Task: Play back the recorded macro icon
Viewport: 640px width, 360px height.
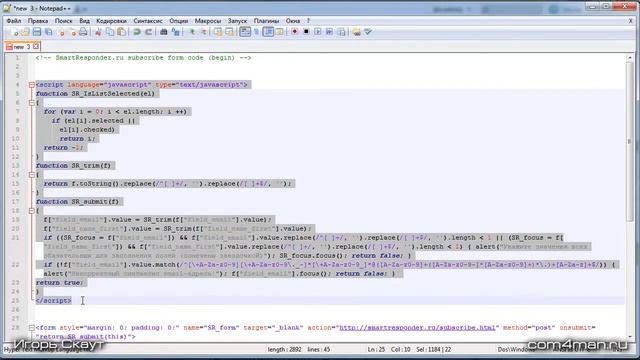Action: (x=318, y=32)
